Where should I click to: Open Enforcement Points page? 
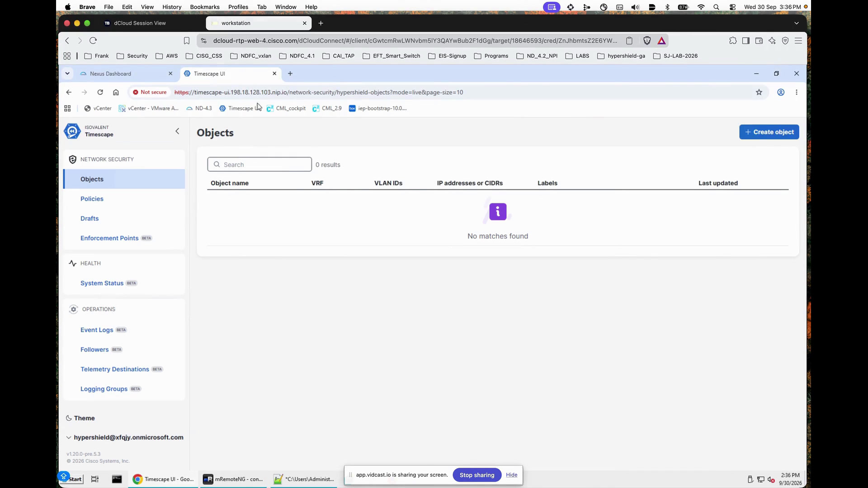tap(109, 238)
